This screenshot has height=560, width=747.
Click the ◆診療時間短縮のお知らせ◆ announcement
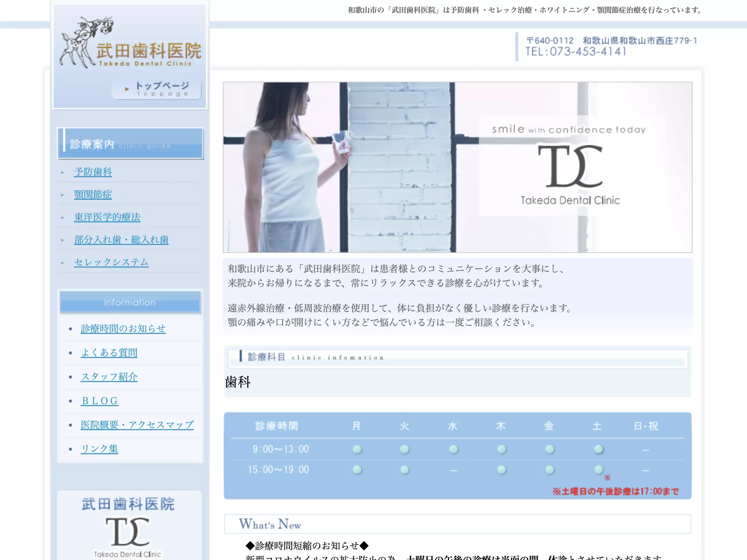click(307, 546)
